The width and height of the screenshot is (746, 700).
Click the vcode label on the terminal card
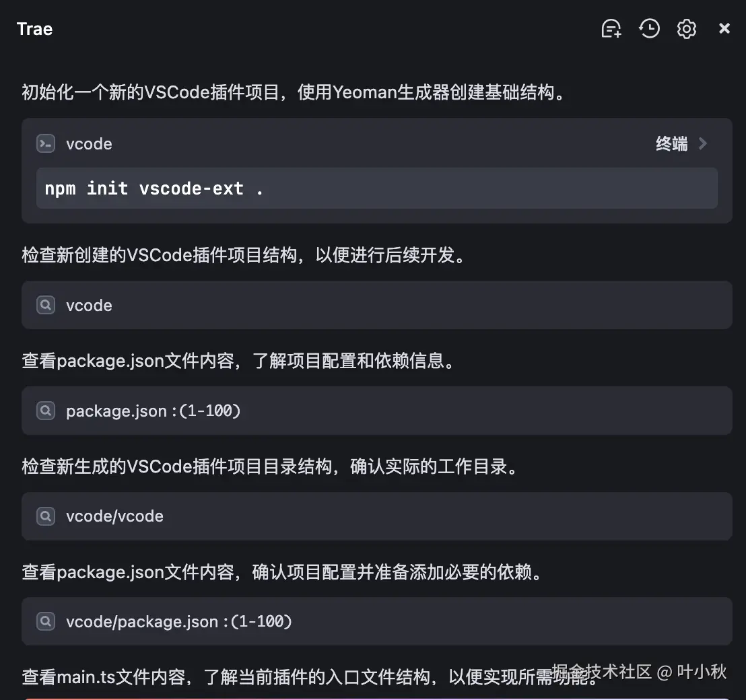coord(88,143)
